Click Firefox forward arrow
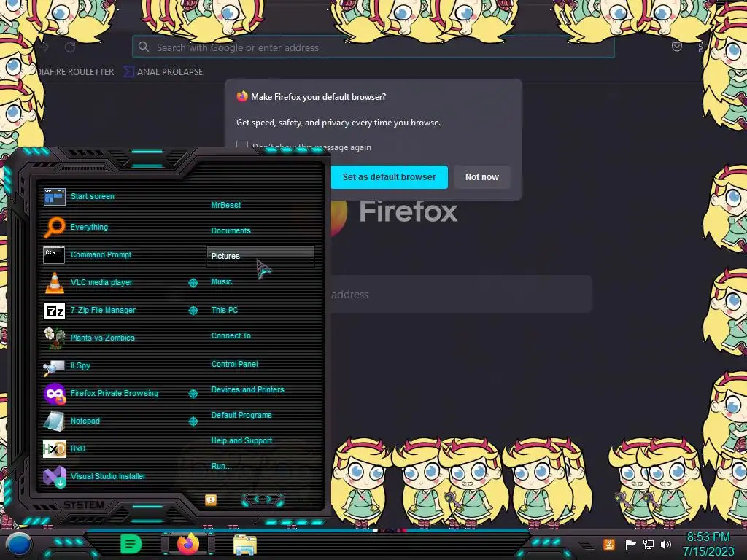This screenshot has width=747, height=560. point(44,47)
